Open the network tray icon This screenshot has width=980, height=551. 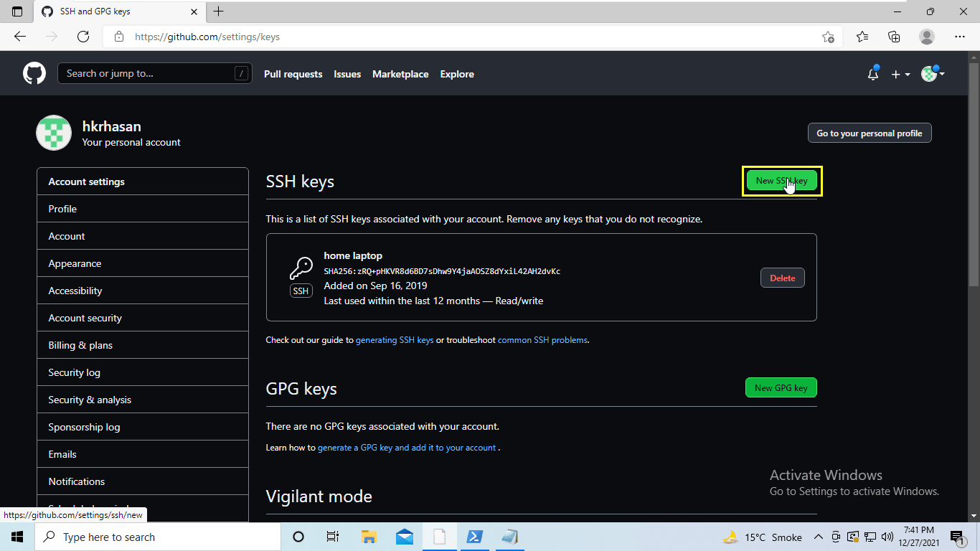click(x=870, y=537)
